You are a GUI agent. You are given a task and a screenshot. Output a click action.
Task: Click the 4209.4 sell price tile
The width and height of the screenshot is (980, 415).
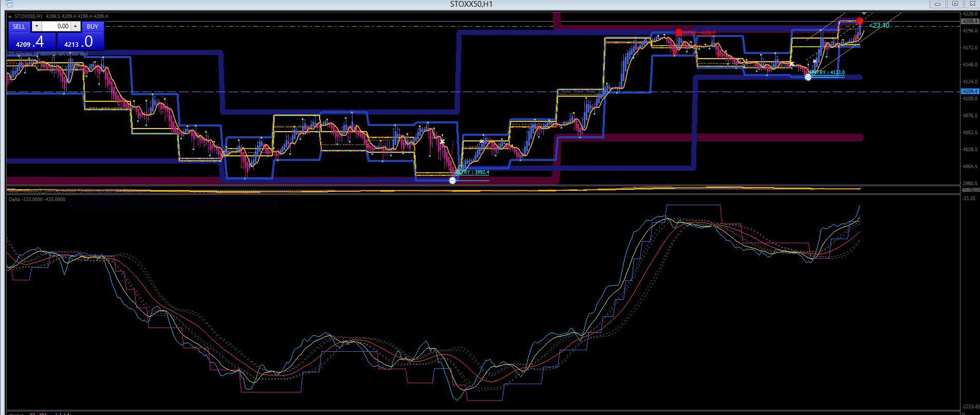(32, 42)
